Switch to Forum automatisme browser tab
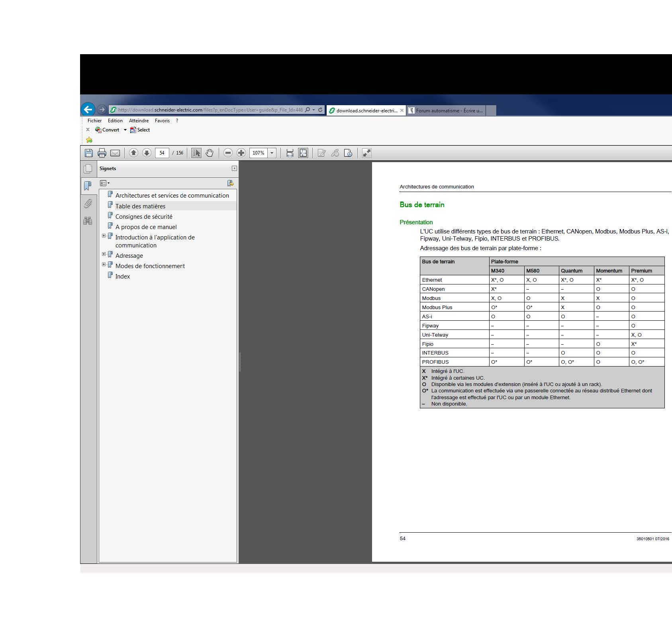This screenshot has height=643, width=672. point(449,111)
